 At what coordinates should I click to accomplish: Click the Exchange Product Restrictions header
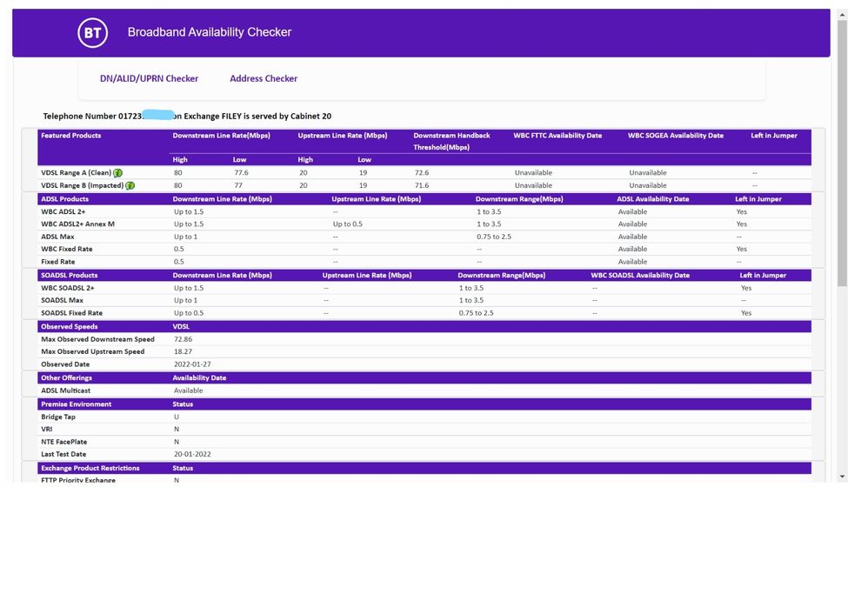90,468
